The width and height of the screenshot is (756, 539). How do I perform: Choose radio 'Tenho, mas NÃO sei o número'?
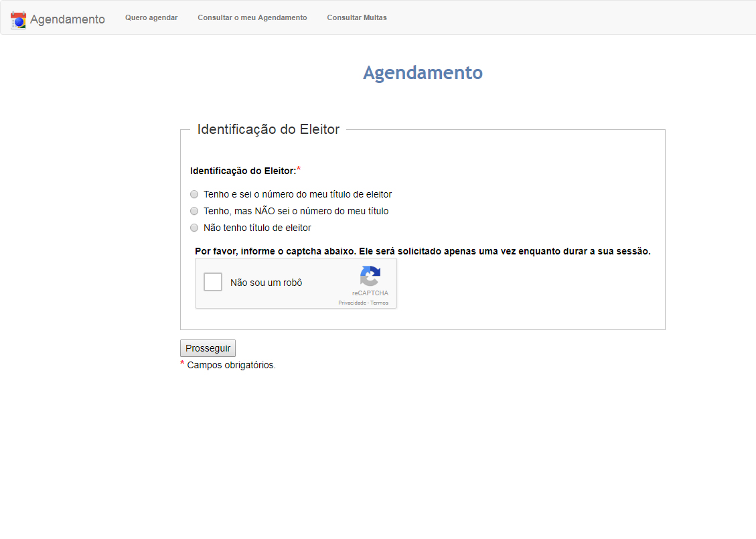(194, 211)
